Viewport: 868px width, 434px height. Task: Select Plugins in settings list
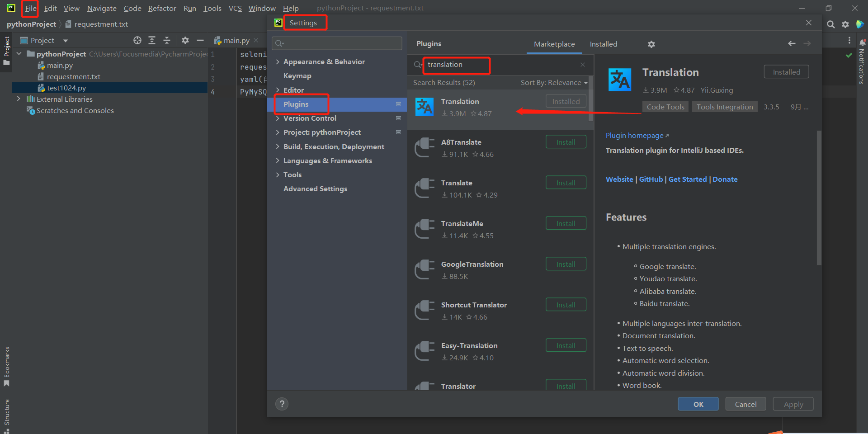pos(337,104)
